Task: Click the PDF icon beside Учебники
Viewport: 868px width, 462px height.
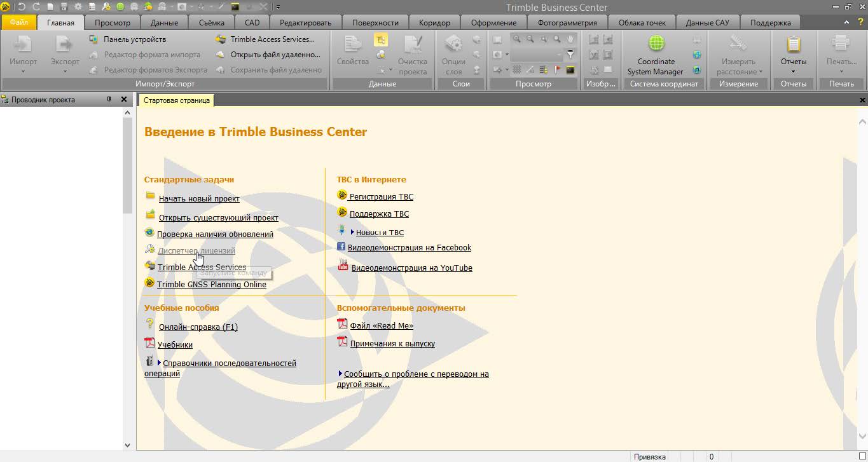Action: (x=149, y=343)
